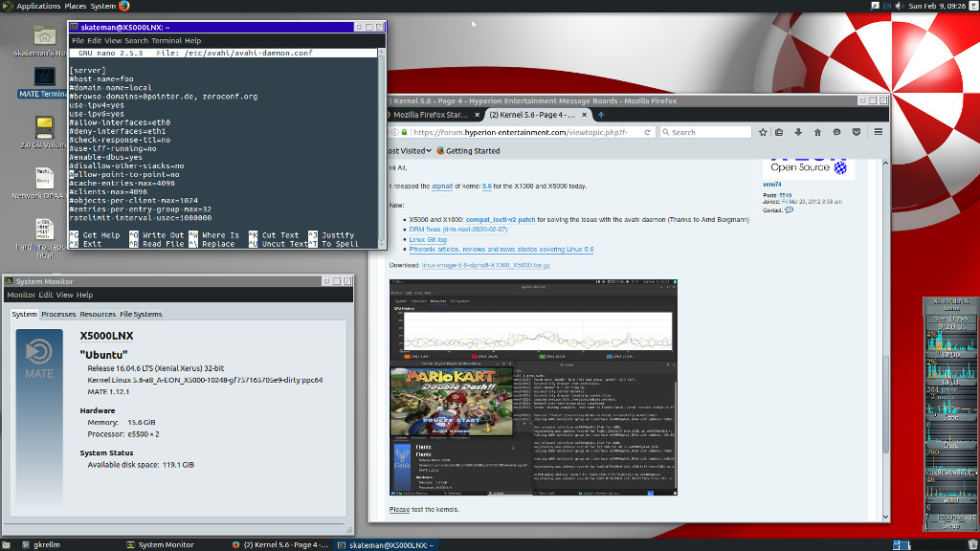Close the Kernel 5.6 - Page 4 tab

coord(585,115)
